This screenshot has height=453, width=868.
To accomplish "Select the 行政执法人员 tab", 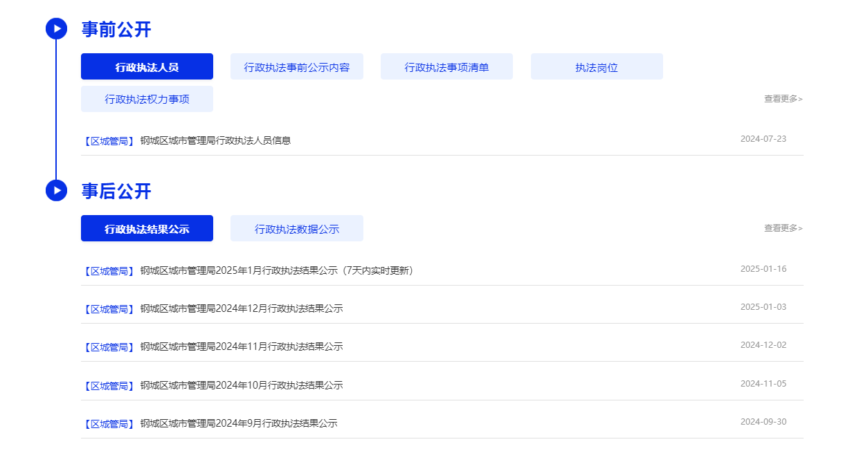I will coord(147,66).
